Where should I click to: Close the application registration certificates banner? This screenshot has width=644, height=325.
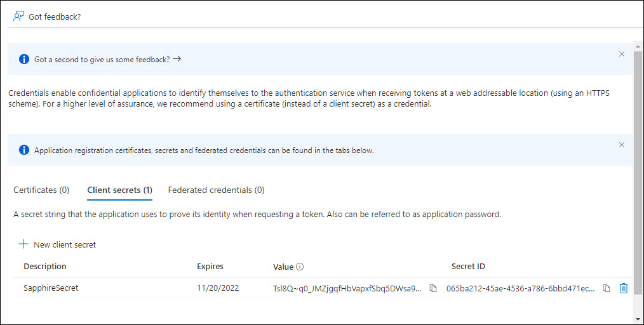point(621,145)
